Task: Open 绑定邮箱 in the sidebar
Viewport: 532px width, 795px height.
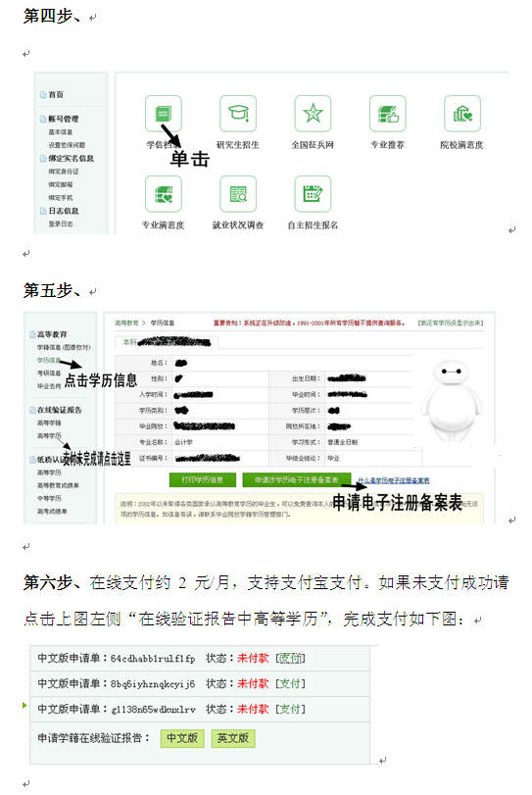Action: tap(61, 184)
